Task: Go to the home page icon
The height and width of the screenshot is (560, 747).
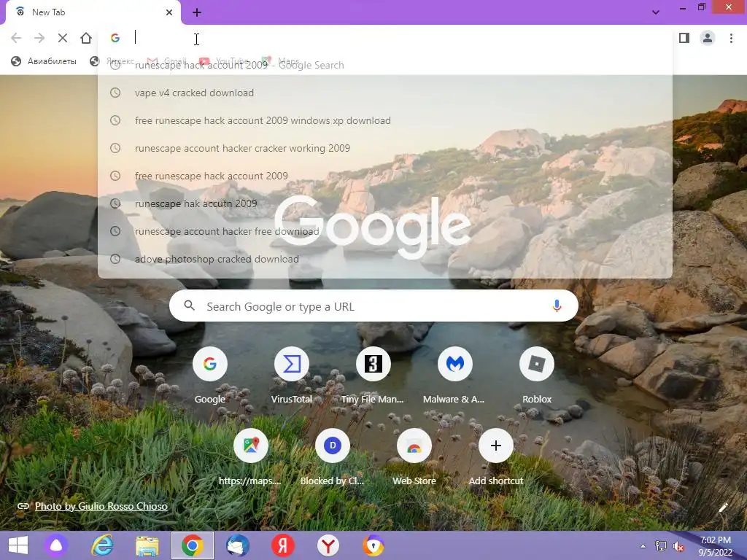Action: click(x=86, y=38)
